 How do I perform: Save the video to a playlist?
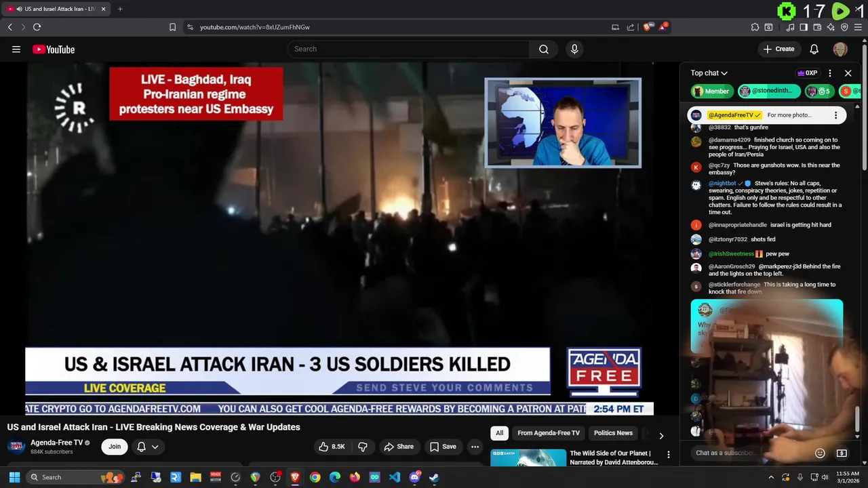click(x=442, y=447)
